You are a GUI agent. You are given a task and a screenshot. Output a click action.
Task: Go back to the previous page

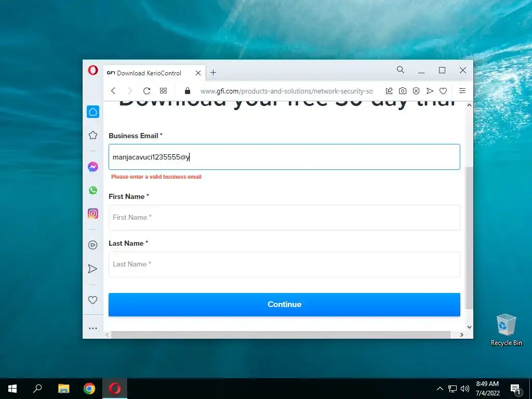(113, 91)
